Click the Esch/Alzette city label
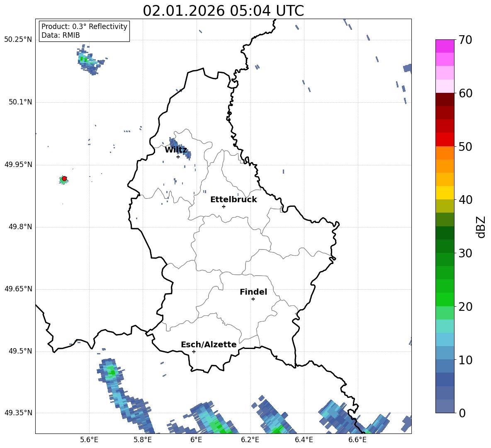This screenshot has width=491, height=448. tap(209, 344)
